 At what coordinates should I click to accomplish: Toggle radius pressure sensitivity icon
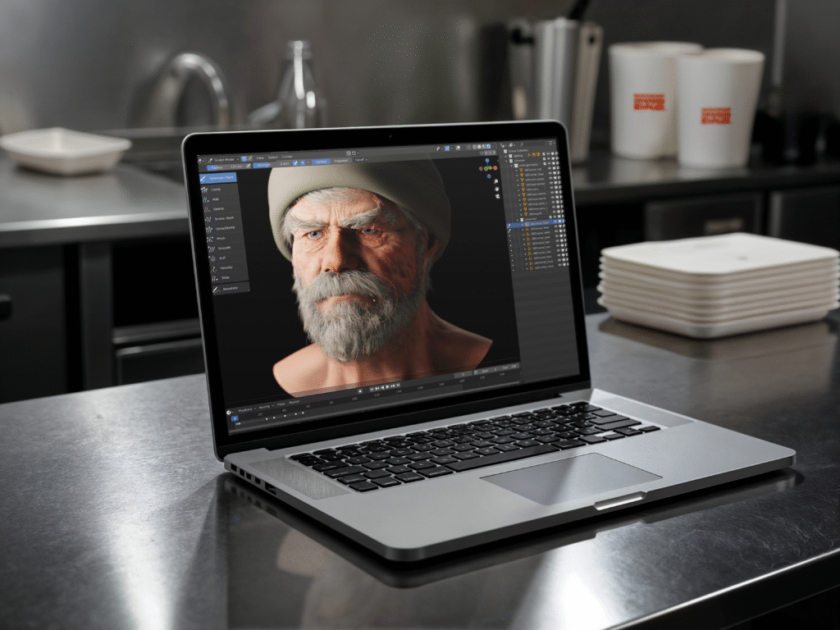click(249, 166)
